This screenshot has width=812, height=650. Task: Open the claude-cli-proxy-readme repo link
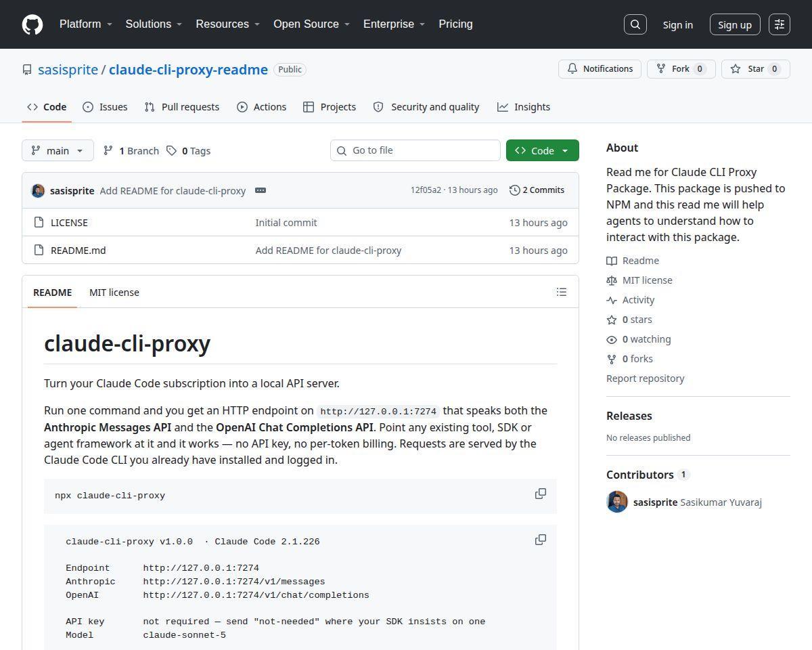click(x=188, y=70)
